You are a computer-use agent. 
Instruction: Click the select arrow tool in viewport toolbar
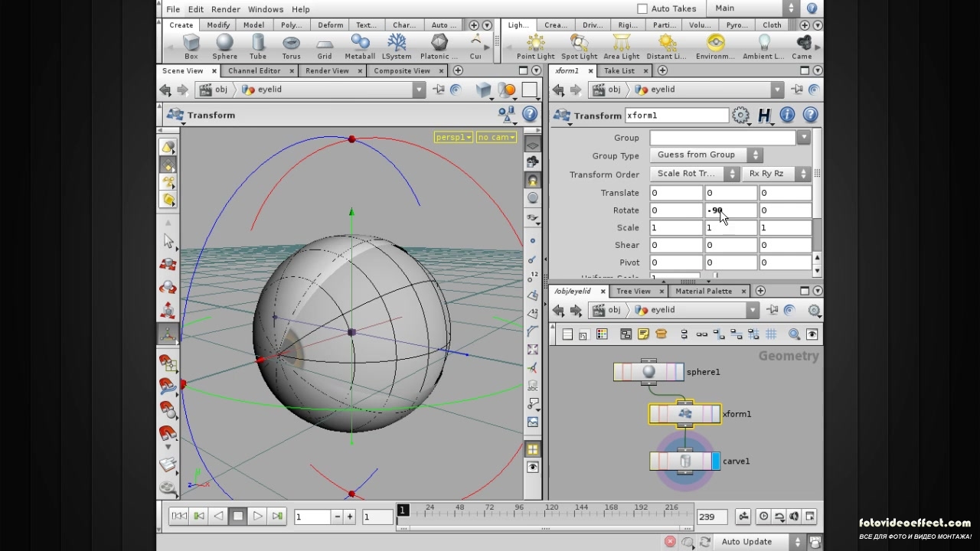pos(168,241)
